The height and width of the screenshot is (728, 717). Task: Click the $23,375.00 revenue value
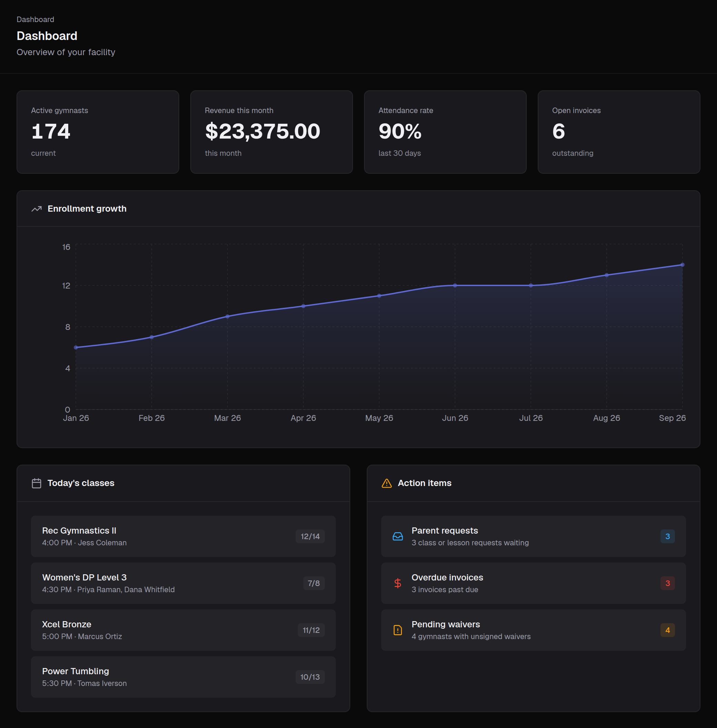(x=262, y=131)
